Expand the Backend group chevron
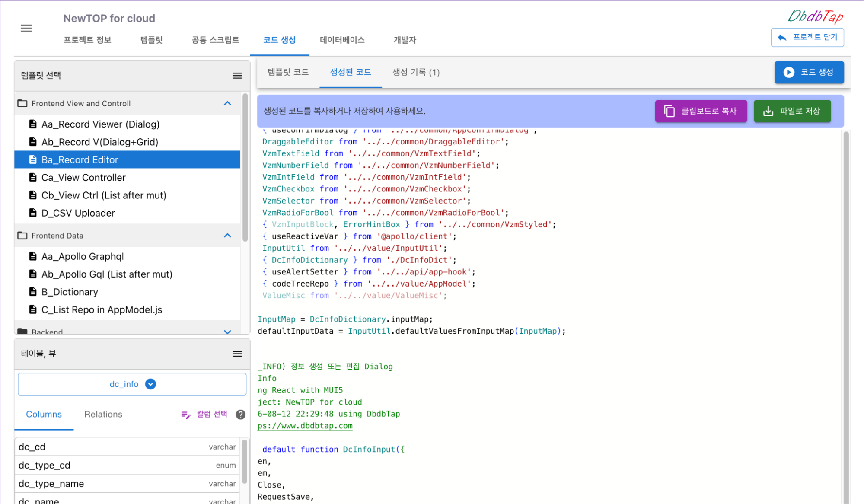Screen dimensions: 864x504 [228, 332]
